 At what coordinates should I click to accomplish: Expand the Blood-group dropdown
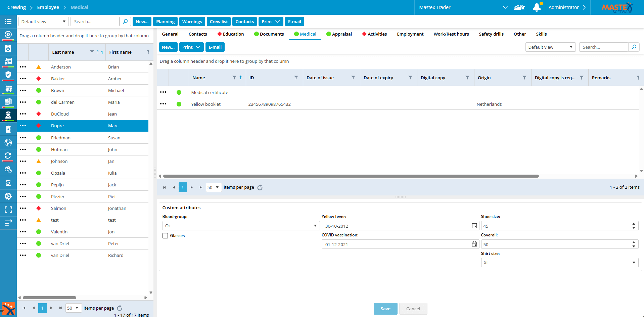pyautogui.click(x=315, y=226)
